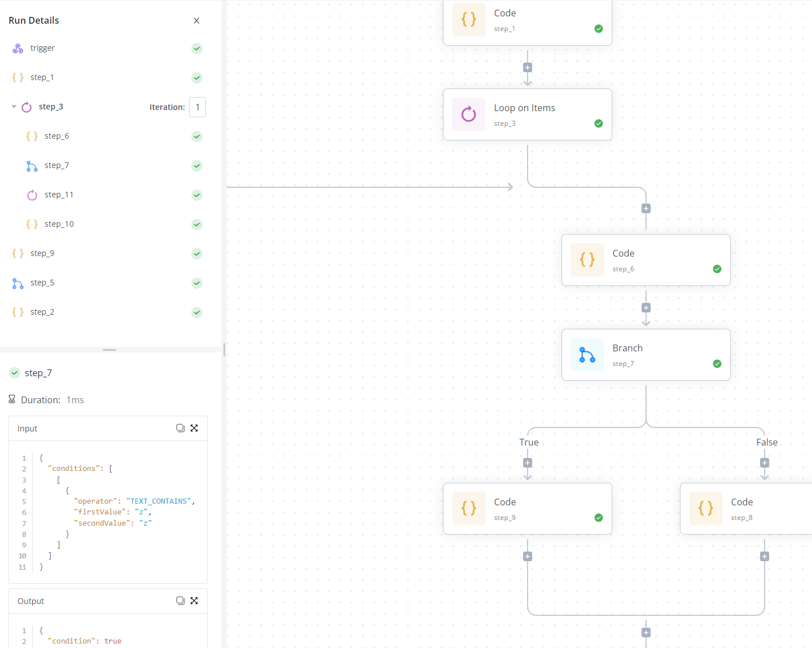Click the Branch node icon for step_7 on canvas
The image size is (812, 648).
(x=587, y=355)
